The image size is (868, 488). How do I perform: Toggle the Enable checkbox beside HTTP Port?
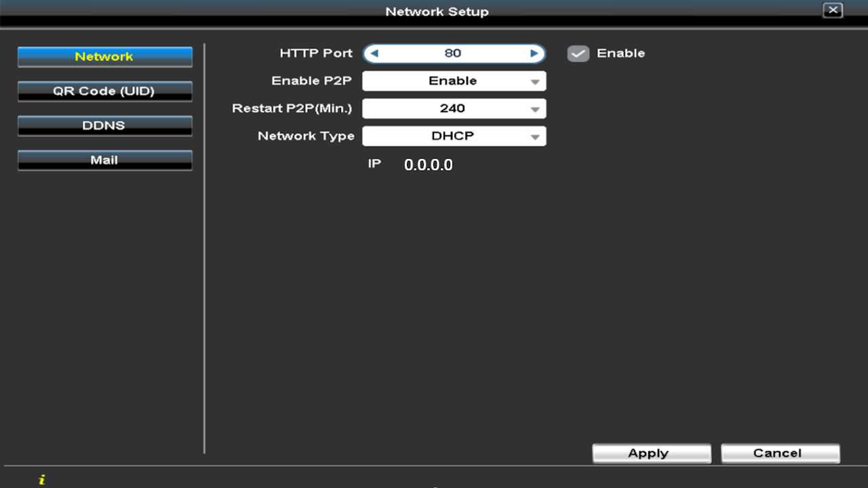(578, 54)
